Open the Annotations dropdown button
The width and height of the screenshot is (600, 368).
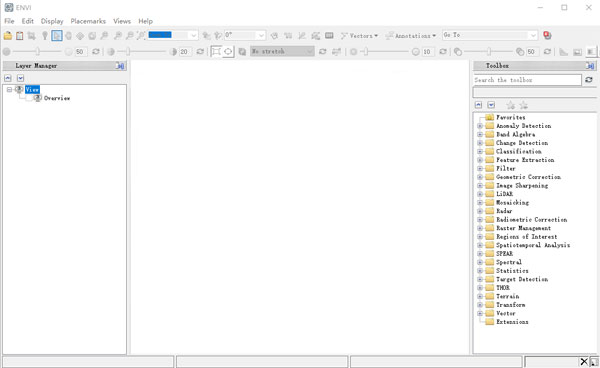(x=411, y=36)
